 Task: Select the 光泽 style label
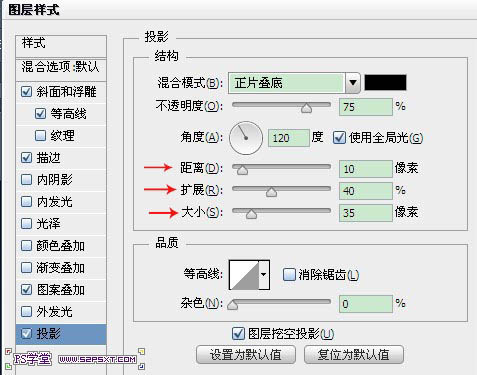pyautogui.click(x=48, y=224)
